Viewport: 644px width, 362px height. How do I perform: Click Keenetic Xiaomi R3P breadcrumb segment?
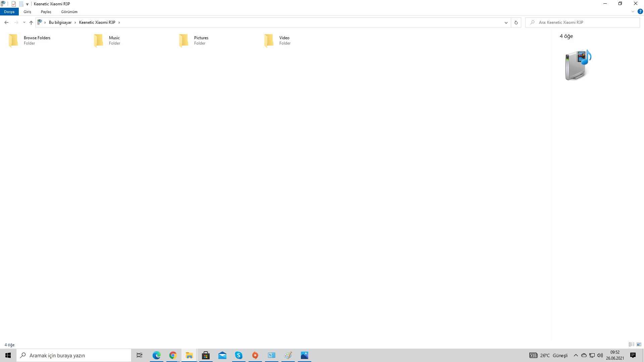click(x=97, y=22)
